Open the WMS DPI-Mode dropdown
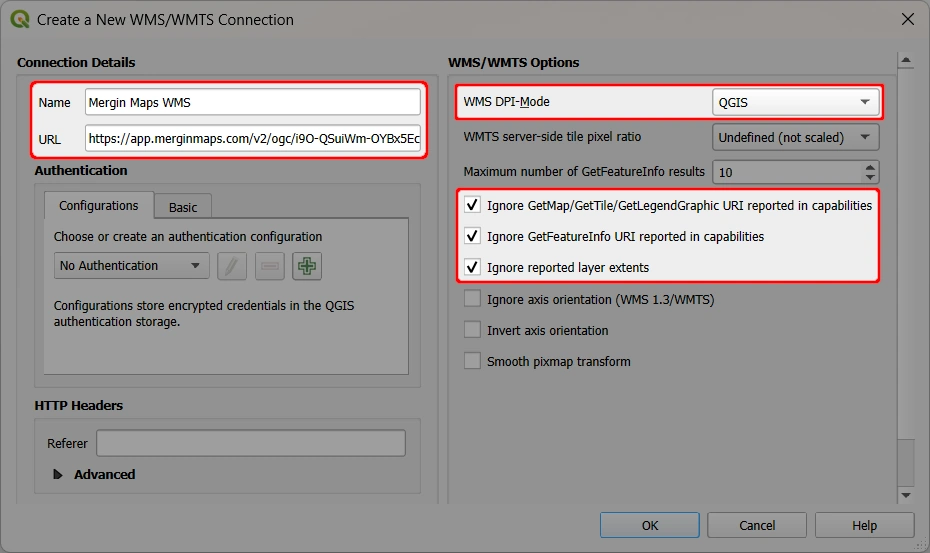Viewport: 930px width, 553px height. 795,102
